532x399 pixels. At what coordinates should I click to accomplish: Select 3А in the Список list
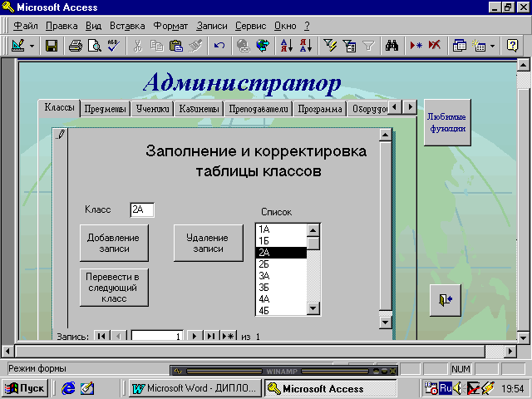tap(281, 275)
